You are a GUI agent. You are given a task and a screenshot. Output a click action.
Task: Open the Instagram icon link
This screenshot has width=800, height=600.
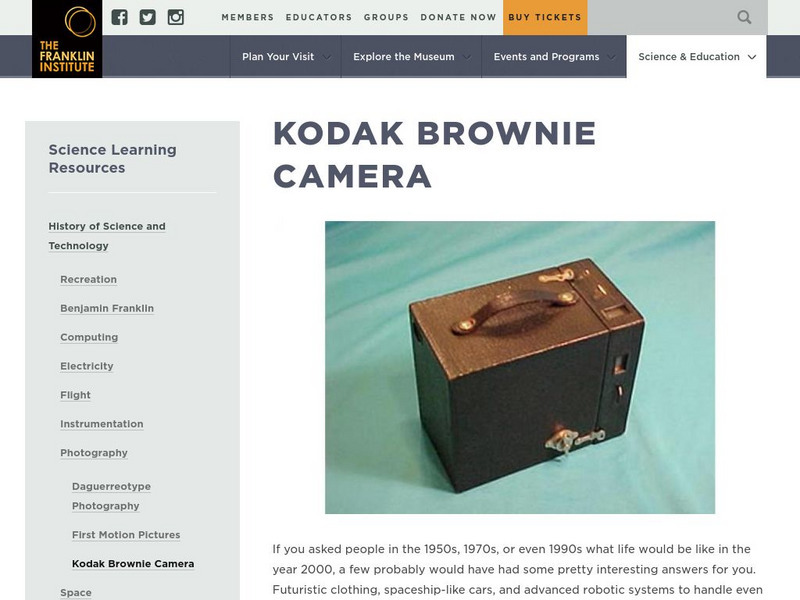point(176,17)
